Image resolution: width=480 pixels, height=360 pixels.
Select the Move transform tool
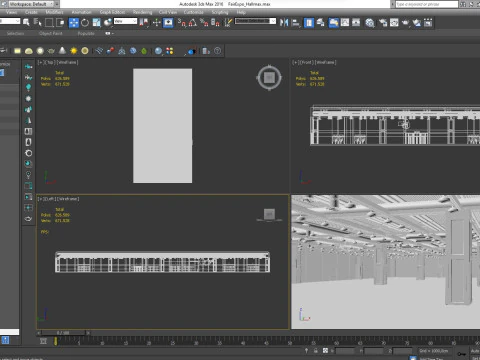pyautogui.click(x=74, y=23)
